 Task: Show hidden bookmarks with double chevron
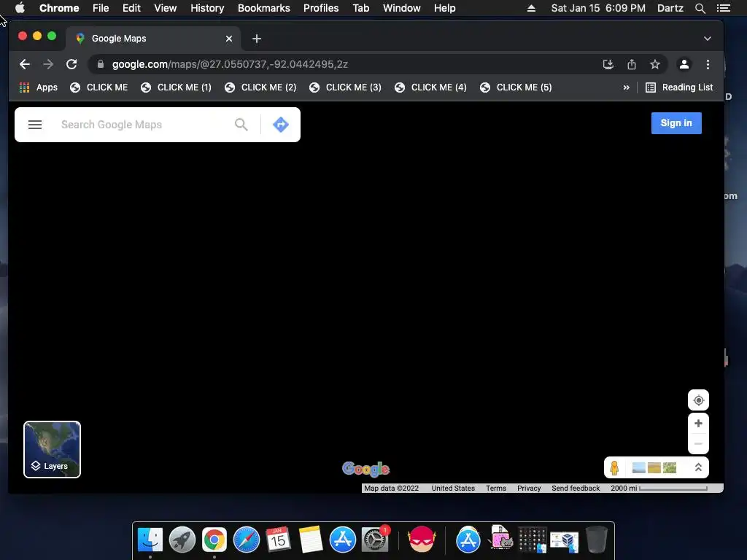pyautogui.click(x=626, y=87)
